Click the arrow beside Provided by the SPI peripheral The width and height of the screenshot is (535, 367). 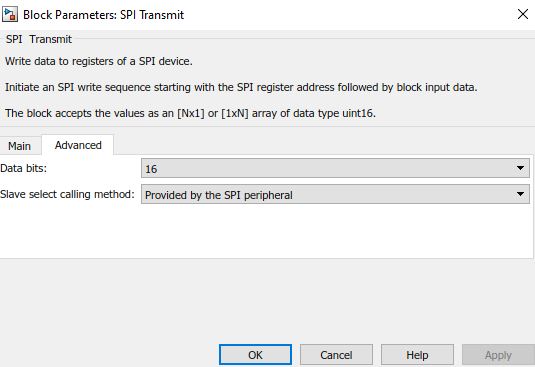point(520,194)
